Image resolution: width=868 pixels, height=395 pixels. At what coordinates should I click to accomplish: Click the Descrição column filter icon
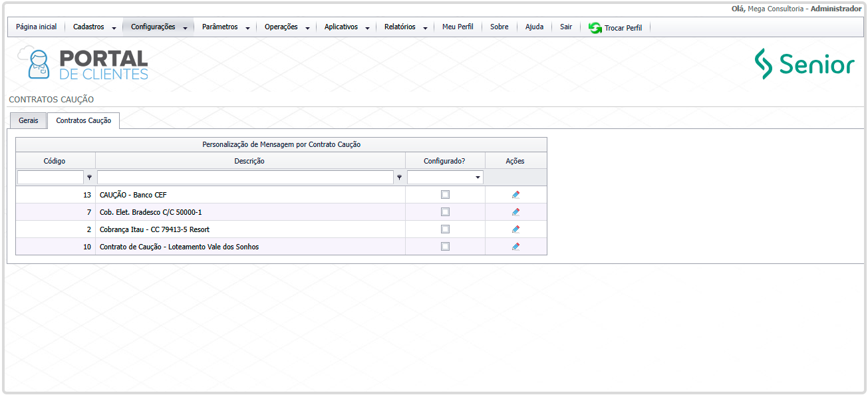point(399,178)
